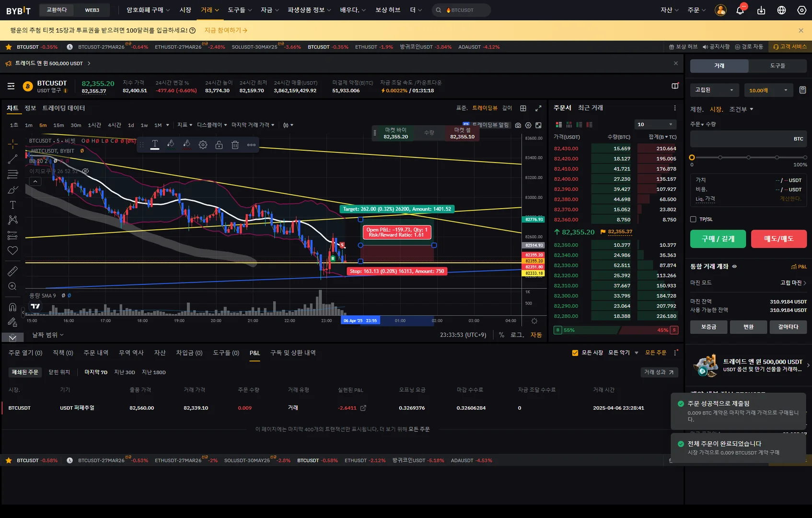Image resolution: width=812 pixels, height=518 pixels.
Task: Open the heart icons and favorites tool
Action: click(x=13, y=250)
